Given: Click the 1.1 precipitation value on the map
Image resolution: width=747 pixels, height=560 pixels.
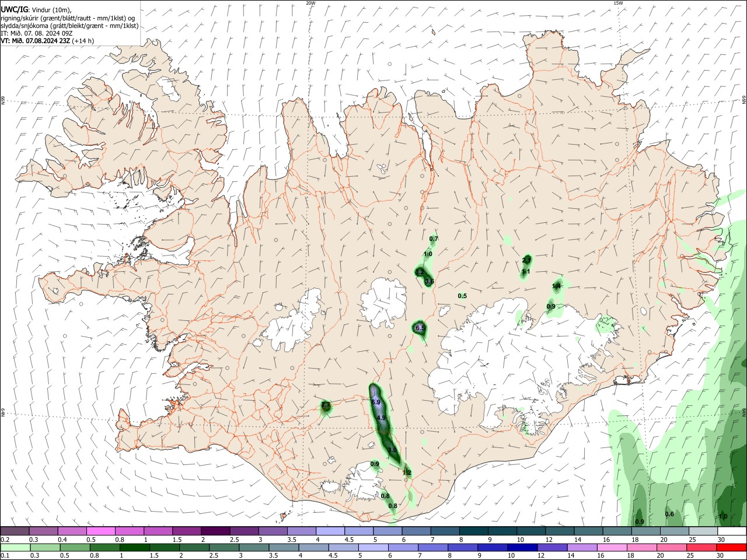Looking at the screenshot, I should 526,271.
